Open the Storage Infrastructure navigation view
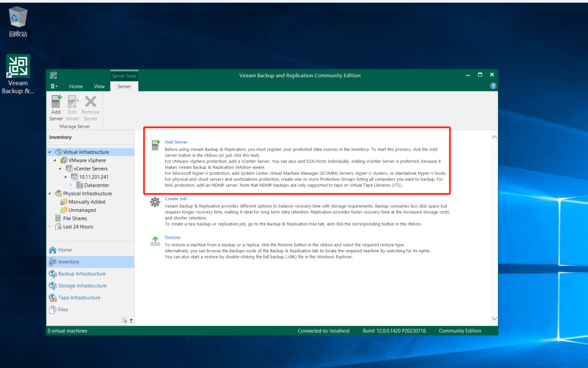588x368 pixels. (90, 286)
